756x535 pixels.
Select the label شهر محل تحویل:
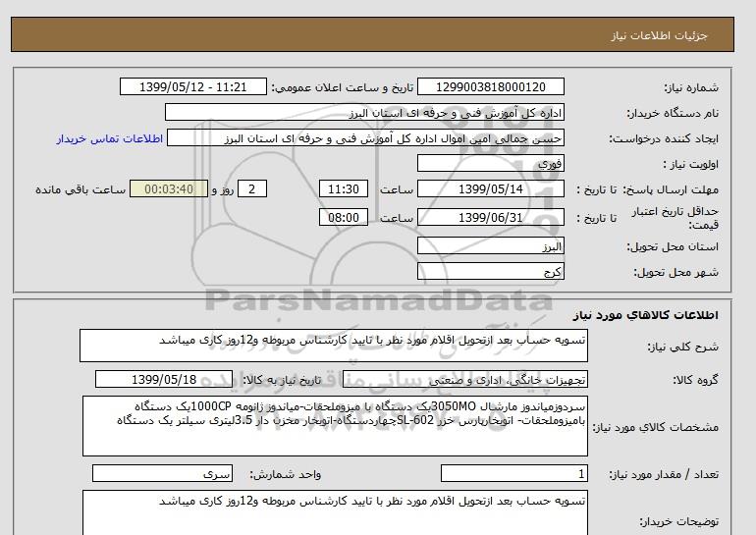tap(675, 272)
